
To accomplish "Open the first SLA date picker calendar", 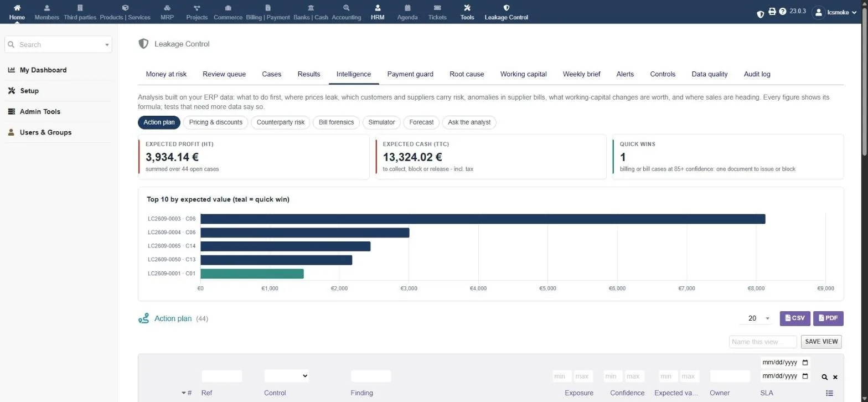I will 805,363.
